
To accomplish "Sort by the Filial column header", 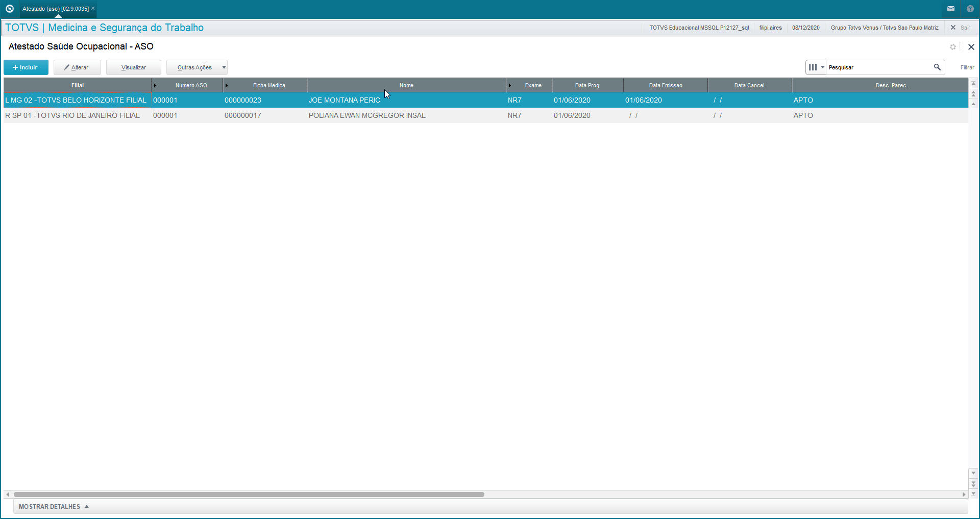I will click(78, 85).
